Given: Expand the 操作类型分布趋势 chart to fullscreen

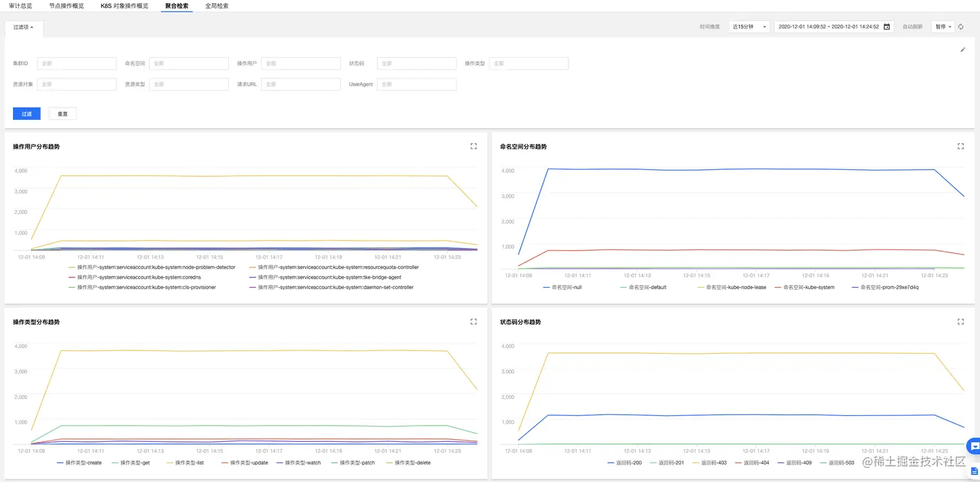Looking at the screenshot, I should [x=473, y=321].
